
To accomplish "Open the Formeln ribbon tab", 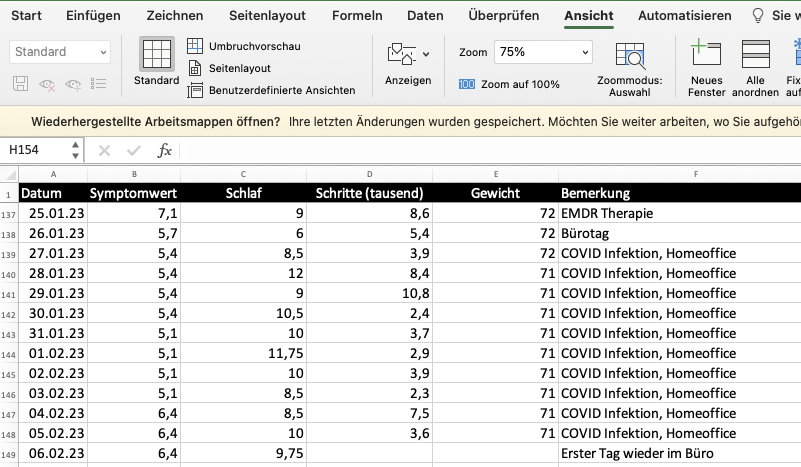I will pyautogui.click(x=358, y=16).
